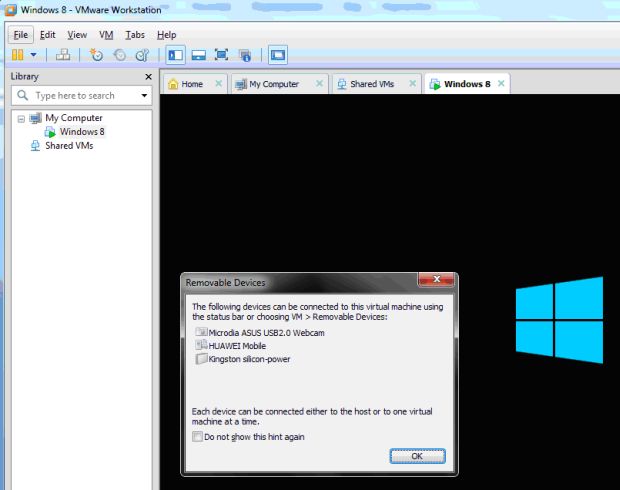This screenshot has height=490, width=620.
Task: Click the "Each device can be connected" text
Action: click(x=312, y=416)
